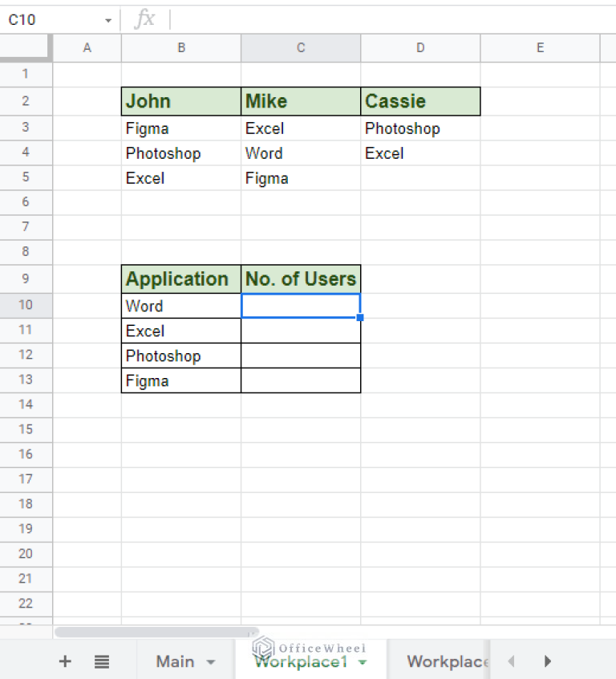This screenshot has width=616, height=679.
Task: Click the add new sheet plus icon
Action: tap(66, 661)
